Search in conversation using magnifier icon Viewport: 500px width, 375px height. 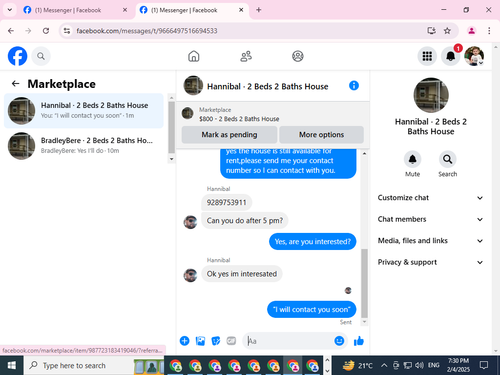447,159
